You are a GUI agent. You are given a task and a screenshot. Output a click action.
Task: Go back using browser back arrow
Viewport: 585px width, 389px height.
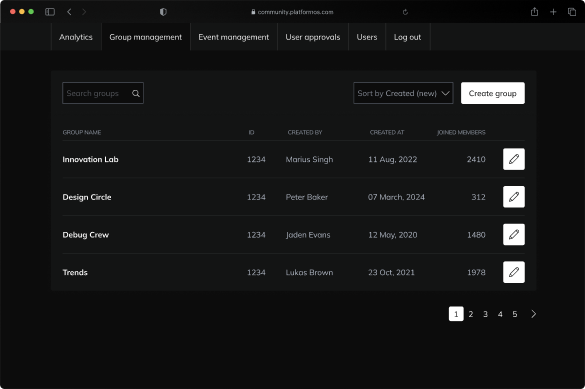(69, 12)
